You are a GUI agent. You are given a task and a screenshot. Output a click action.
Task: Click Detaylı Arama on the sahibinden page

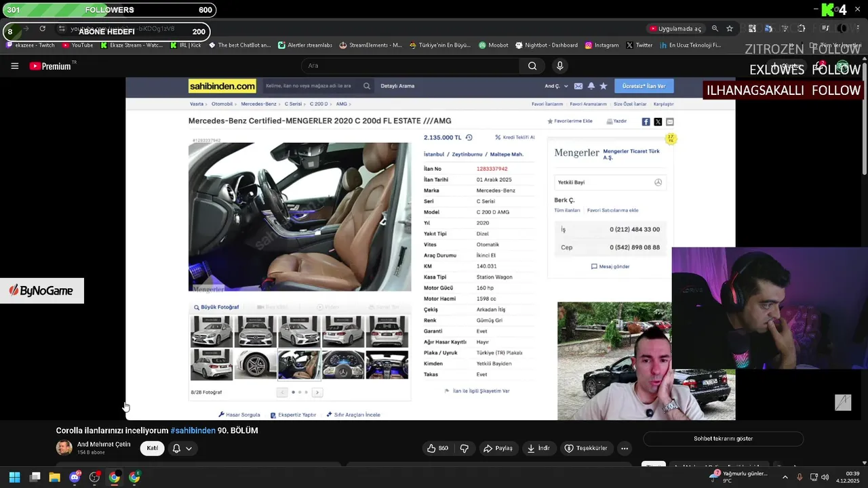coord(397,86)
